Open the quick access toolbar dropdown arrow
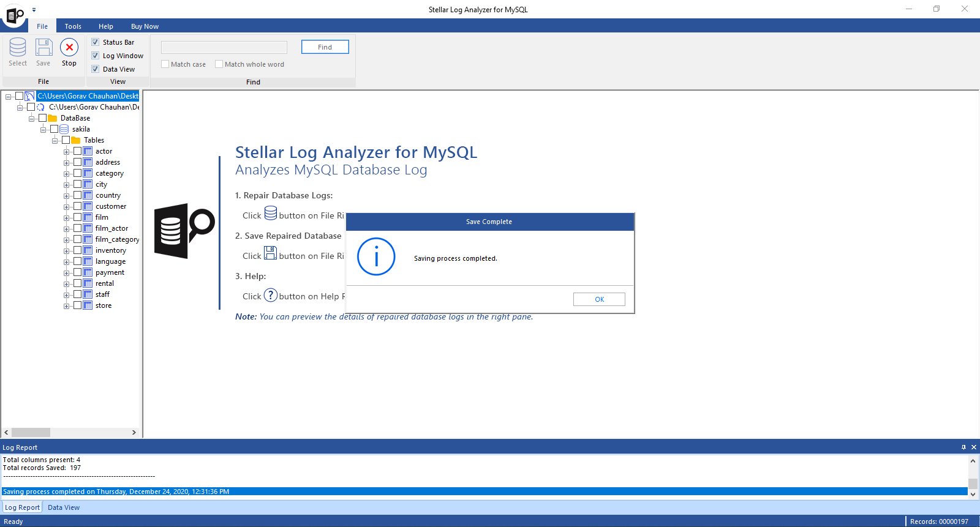This screenshot has width=980, height=527. click(34, 10)
